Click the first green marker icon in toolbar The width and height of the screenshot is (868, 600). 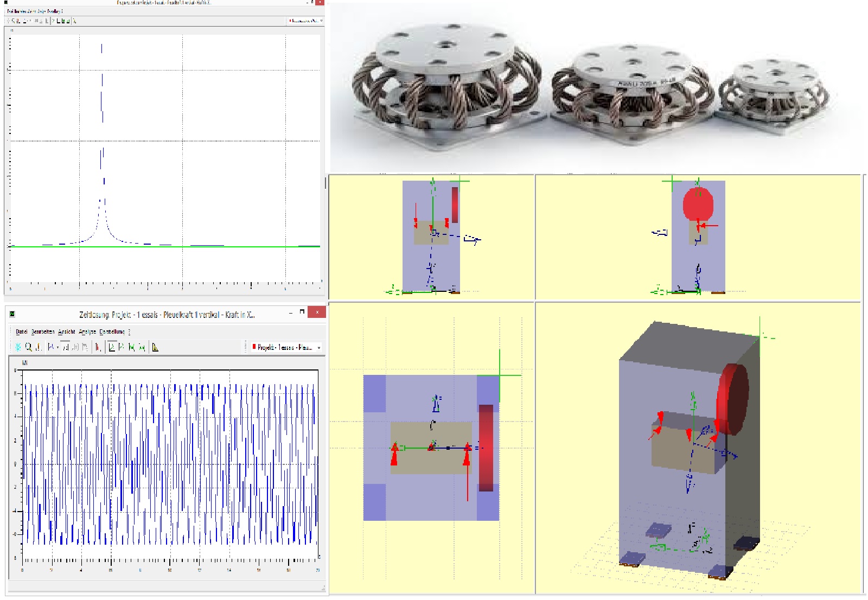[131, 347]
